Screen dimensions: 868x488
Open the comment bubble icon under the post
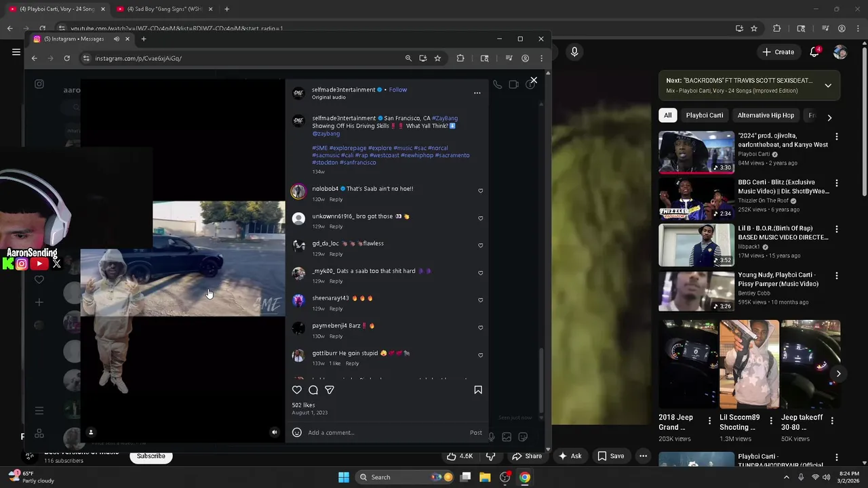point(313,390)
